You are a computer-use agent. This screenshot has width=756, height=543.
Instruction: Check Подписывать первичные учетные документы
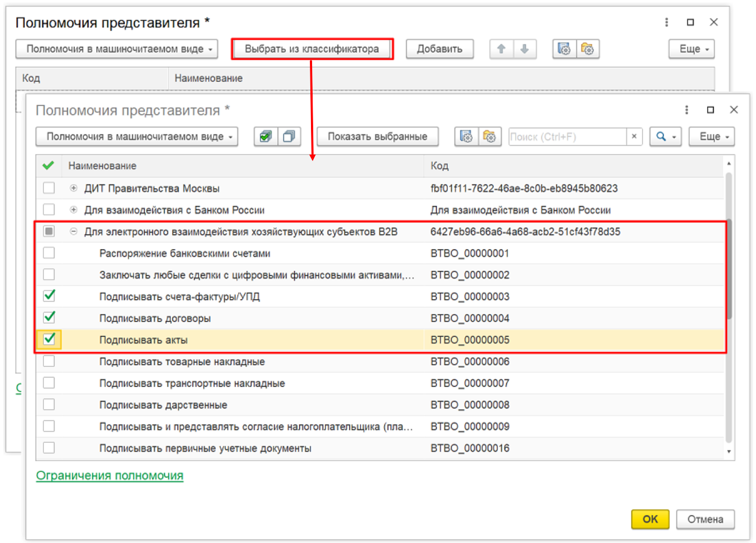(49, 448)
